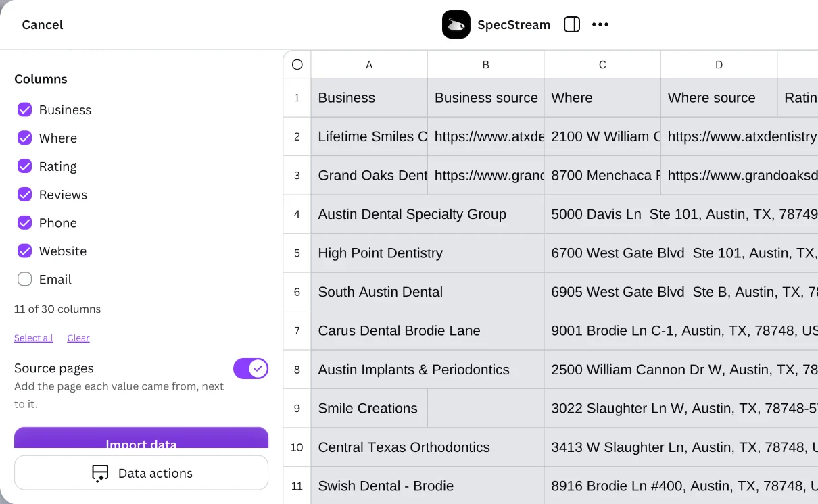The image size is (818, 504).
Task: Uncheck the Website column checkbox
Action: point(25,251)
